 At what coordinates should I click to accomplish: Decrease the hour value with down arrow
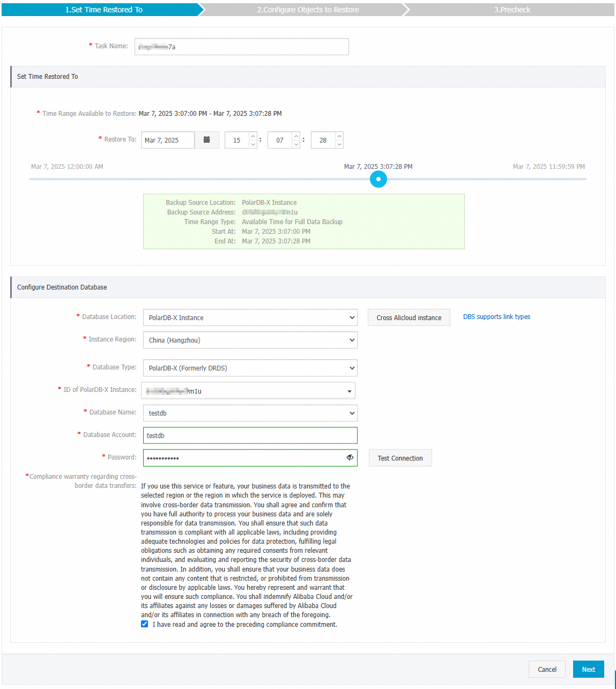[253, 144]
